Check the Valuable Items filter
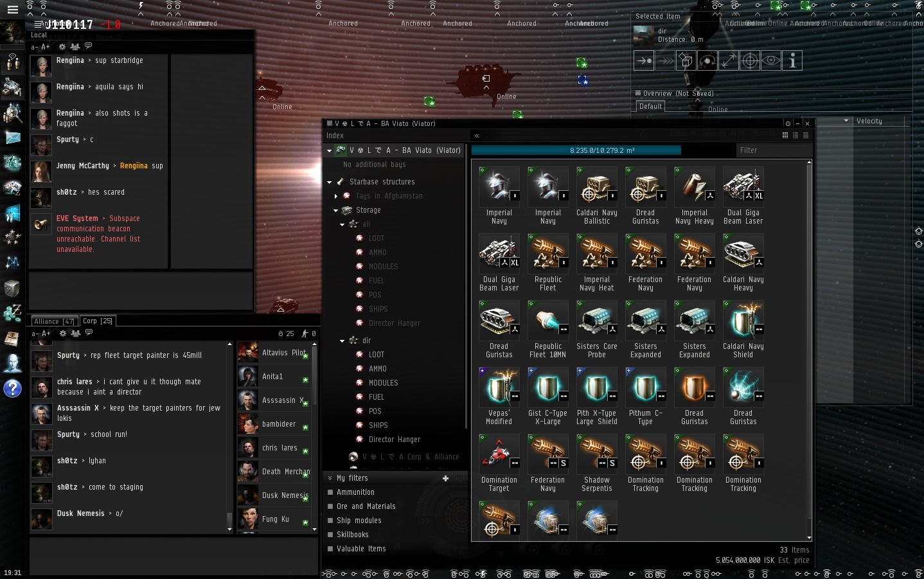The image size is (924, 579). click(330, 549)
